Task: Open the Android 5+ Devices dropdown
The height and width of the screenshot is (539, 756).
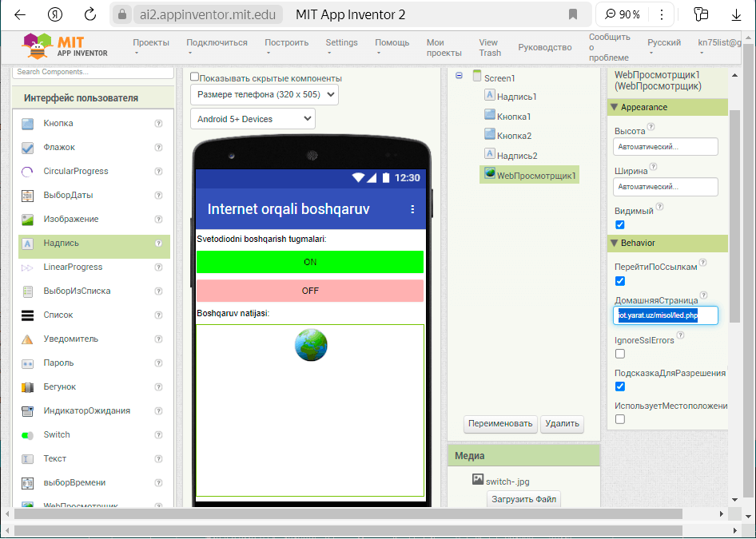Action: point(253,119)
